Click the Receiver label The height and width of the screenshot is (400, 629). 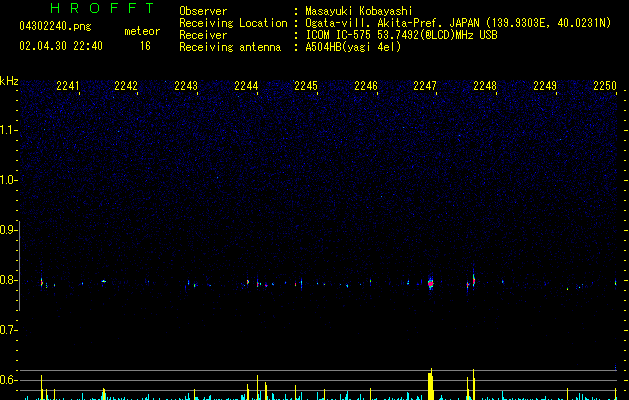coord(203,35)
